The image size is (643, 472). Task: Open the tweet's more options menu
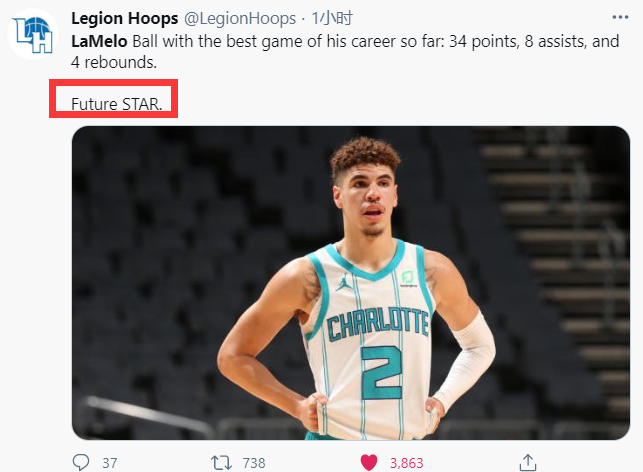[x=620, y=18]
